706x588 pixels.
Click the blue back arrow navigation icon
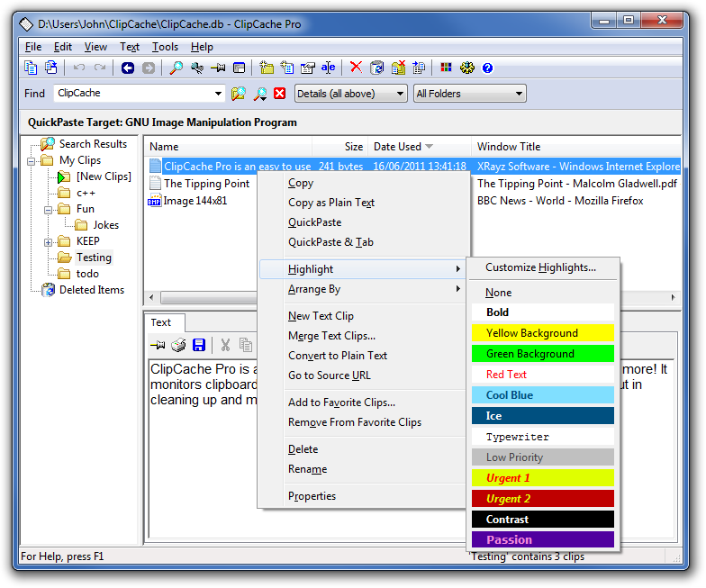point(127,68)
